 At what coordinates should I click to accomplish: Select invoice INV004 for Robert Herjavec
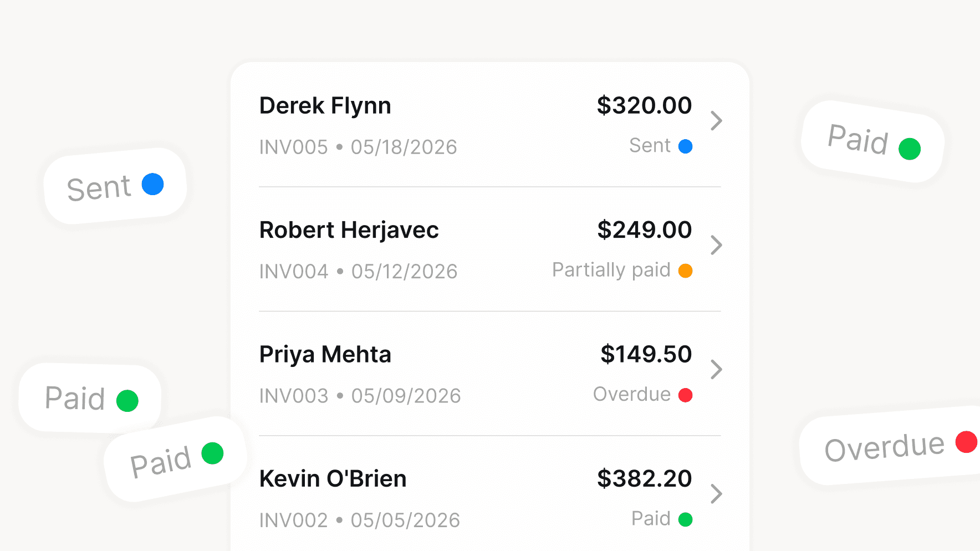pyautogui.click(x=293, y=271)
